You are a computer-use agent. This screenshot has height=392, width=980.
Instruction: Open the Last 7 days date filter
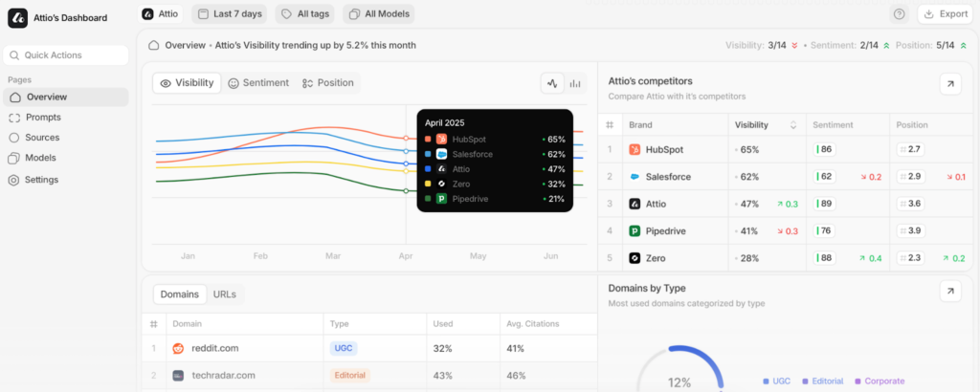click(230, 14)
